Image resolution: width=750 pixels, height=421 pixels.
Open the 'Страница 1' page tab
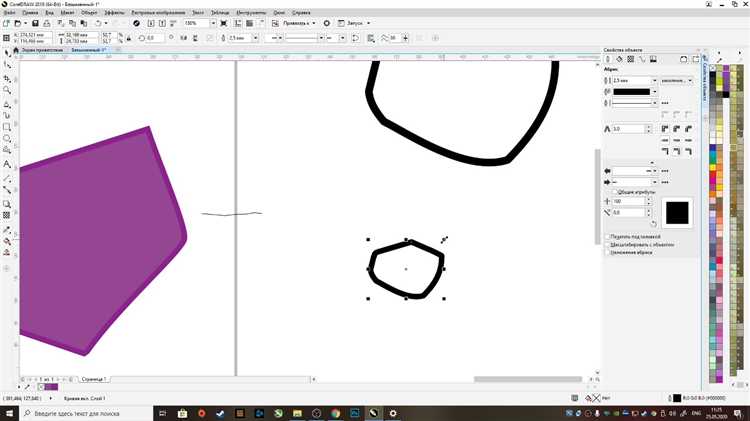pos(94,379)
